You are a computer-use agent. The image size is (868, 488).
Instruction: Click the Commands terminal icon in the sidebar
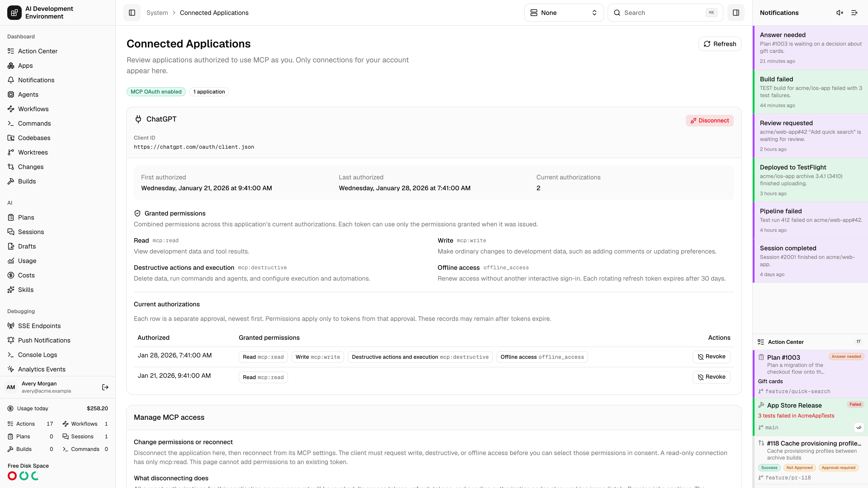(11, 124)
